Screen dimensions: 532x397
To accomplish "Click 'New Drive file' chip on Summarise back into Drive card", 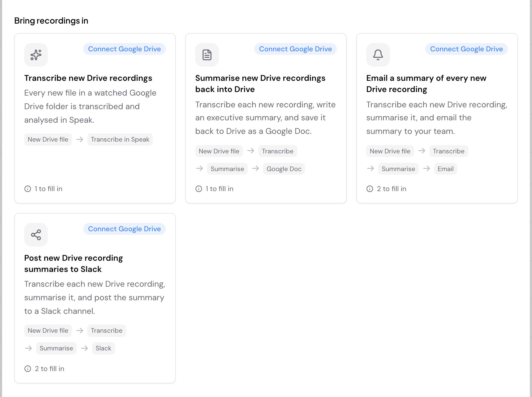I will [219, 151].
